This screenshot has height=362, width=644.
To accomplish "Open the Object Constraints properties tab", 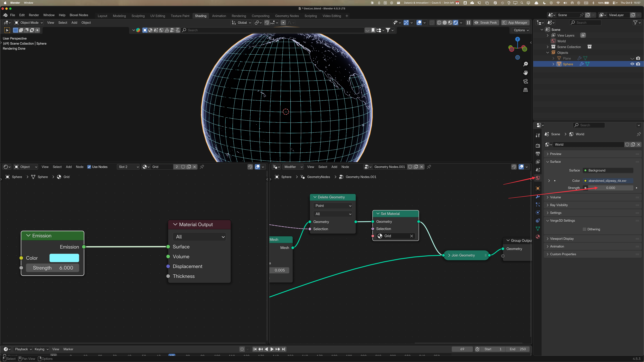I will (538, 221).
